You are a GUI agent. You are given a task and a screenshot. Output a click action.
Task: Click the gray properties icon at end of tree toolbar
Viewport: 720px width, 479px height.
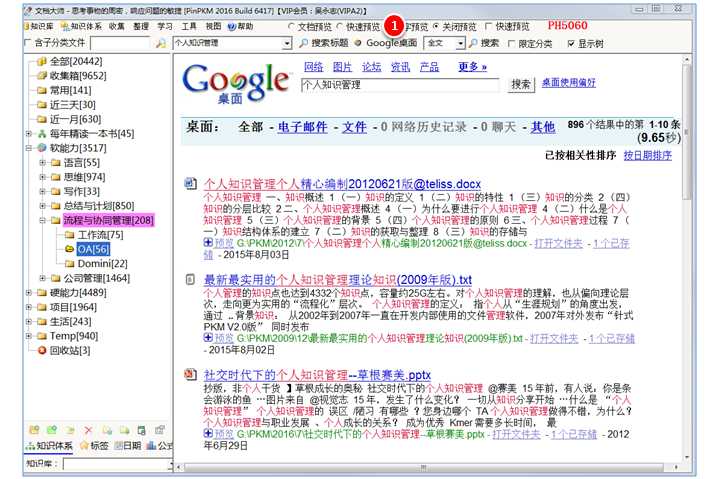click(159, 430)
